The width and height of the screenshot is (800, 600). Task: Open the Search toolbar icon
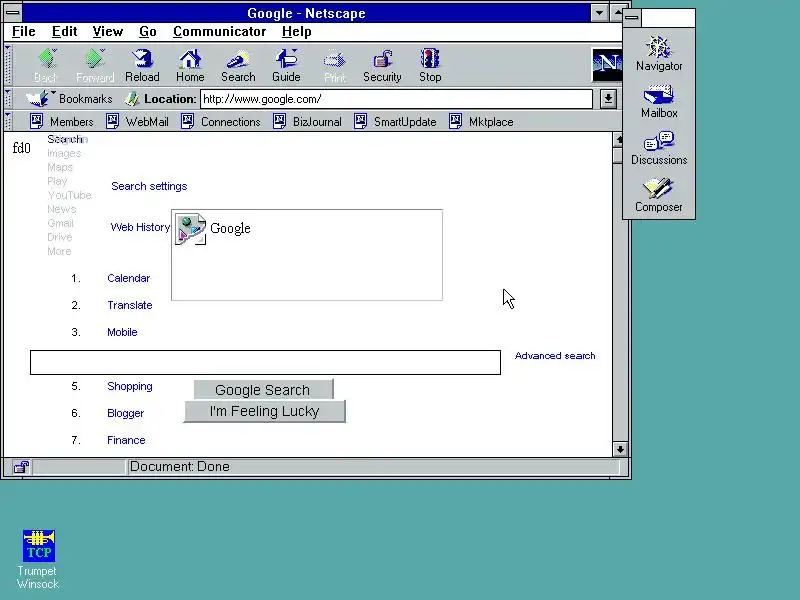238,65
